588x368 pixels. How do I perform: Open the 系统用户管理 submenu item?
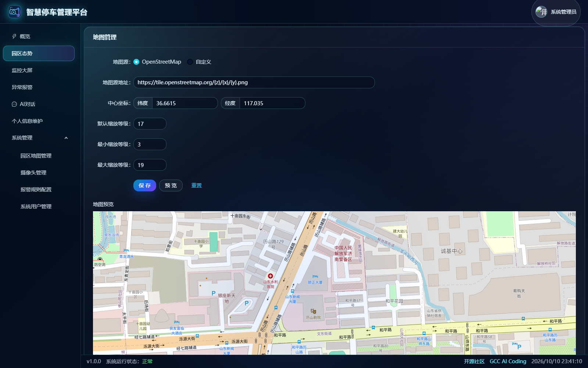[x=39, y=206]
